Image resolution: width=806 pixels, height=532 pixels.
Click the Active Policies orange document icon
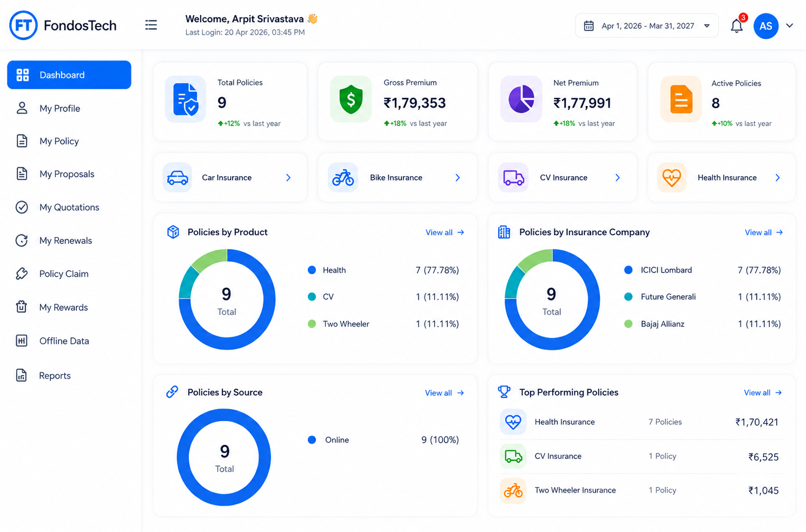[x=681, y=99]
